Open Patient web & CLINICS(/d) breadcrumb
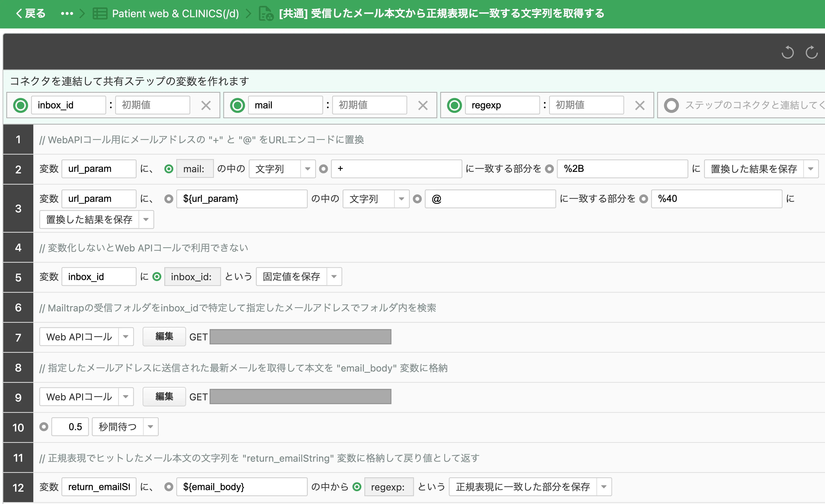 (x=175, y=13)
